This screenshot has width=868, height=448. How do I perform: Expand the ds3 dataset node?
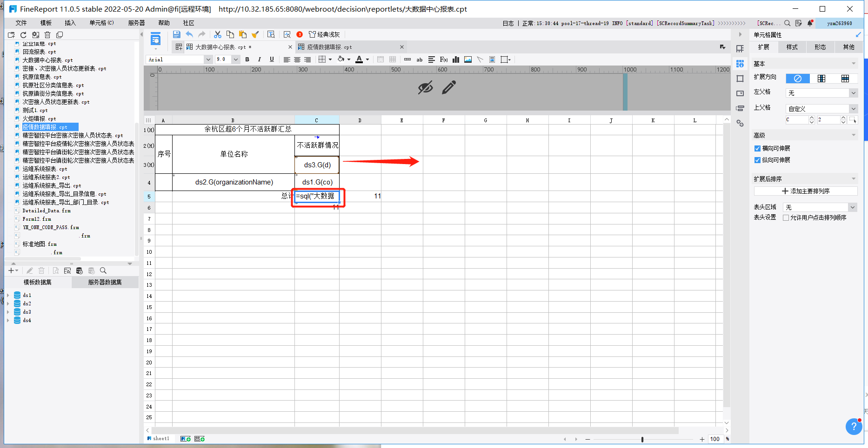pos(8,312)
